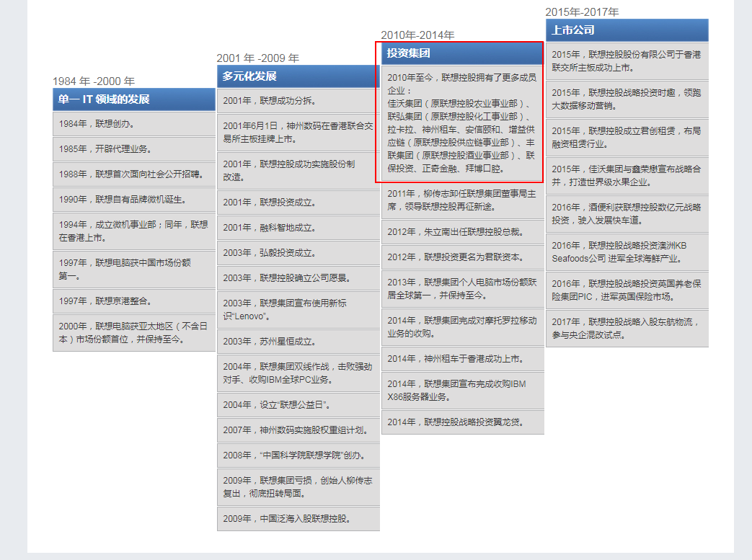Click the row 2015年联想控股战略投资时趣

pos(627,99)
